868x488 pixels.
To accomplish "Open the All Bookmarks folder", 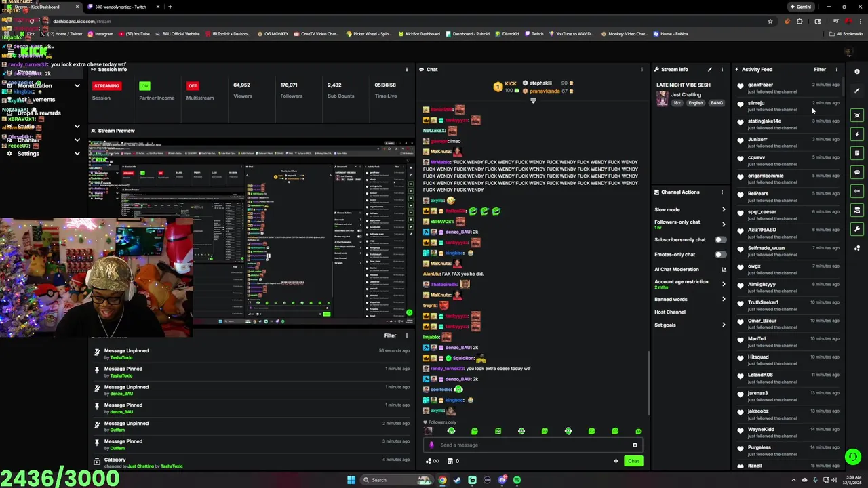I will point(846,34).
